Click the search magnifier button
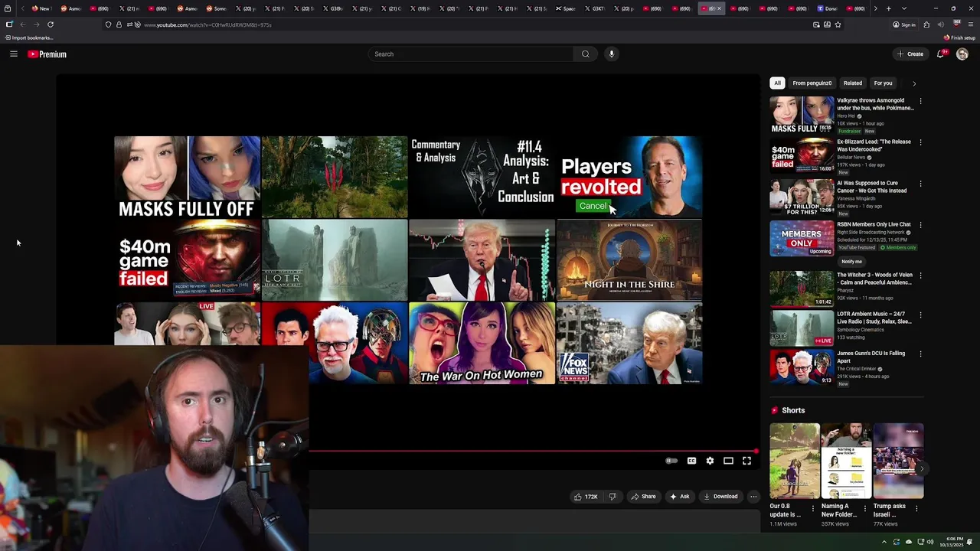This screenshot has height=551, width=980. pos(585,54)
